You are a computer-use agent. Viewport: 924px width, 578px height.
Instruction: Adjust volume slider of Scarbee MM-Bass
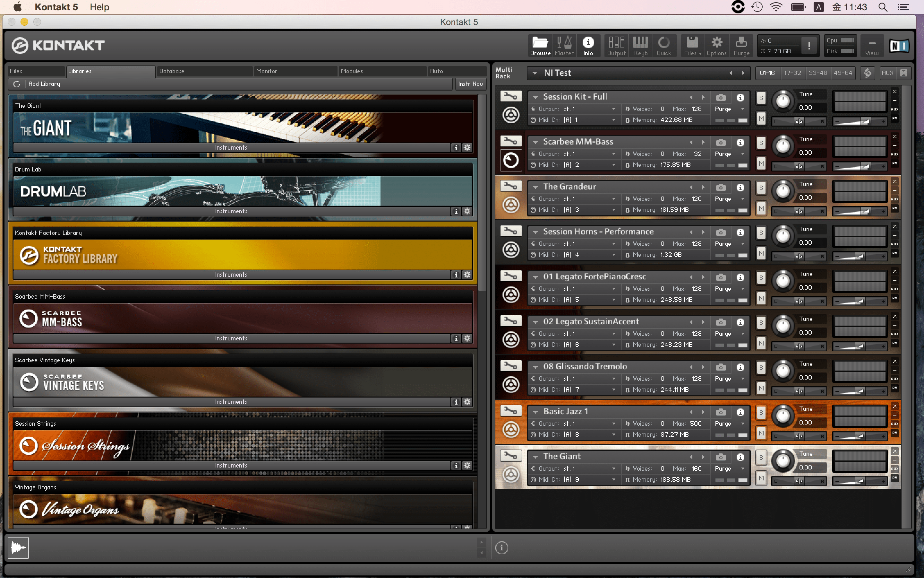pyautogui.click(x=860, y=166)
